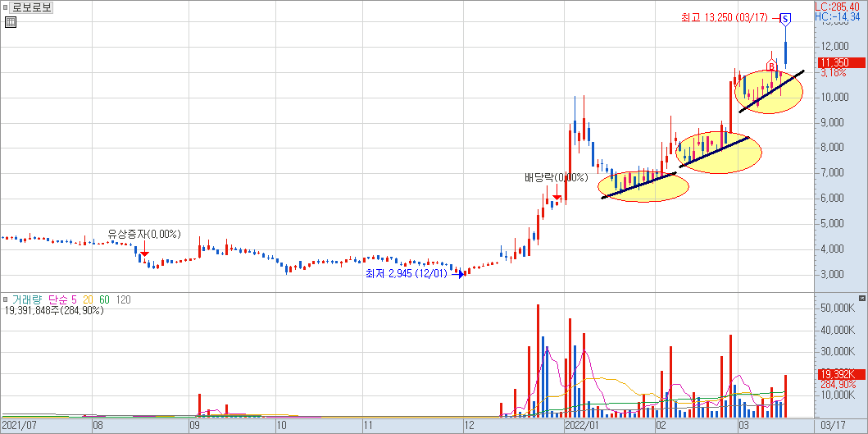Image resolution: width=868 pixels, height=434 pixels.
Task: Click the 최고 13,250 (03/17) high label
Action: tap(724, 18)
